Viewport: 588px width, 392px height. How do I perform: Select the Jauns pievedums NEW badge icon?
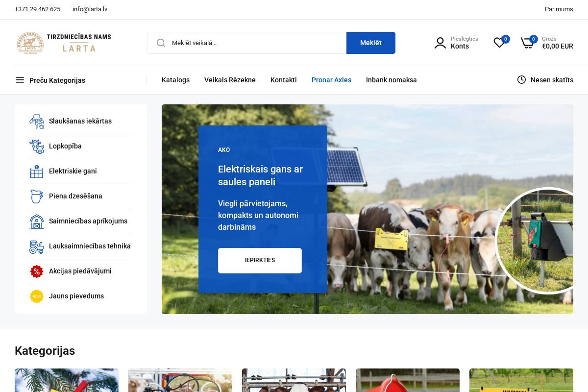(x=37, y=296)
